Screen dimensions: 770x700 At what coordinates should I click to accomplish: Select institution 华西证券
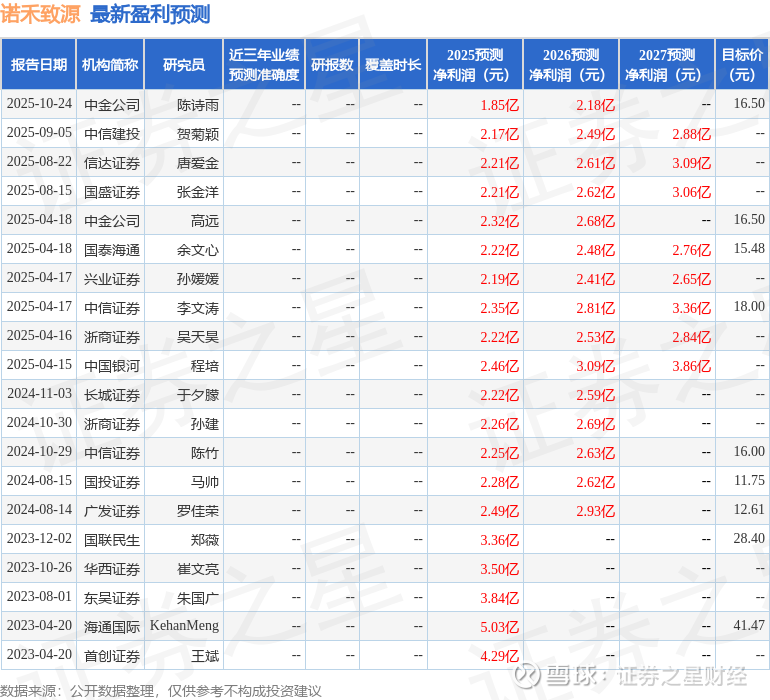112,568
